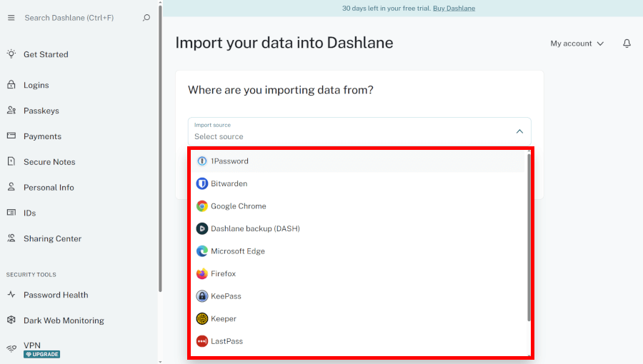
Task: Pick Microsoft Edge as source
Action: pyautogui.click(x=359, y=251)
